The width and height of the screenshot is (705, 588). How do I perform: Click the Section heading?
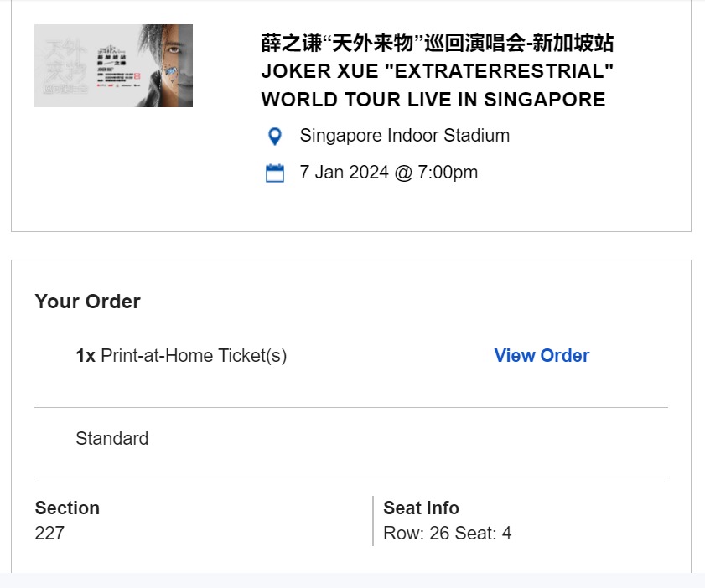click(x=67, y=508)
